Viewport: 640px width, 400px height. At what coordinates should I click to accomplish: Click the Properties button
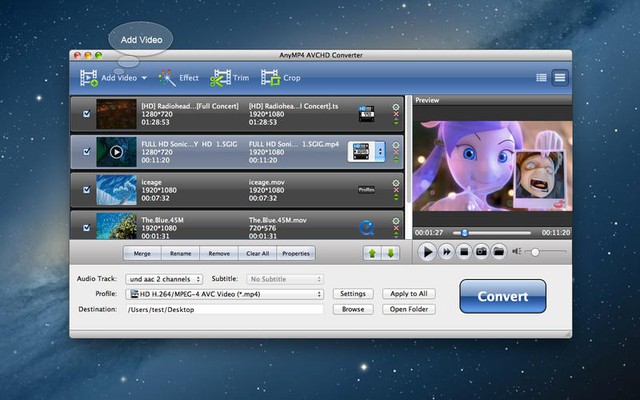coord(295,254)
